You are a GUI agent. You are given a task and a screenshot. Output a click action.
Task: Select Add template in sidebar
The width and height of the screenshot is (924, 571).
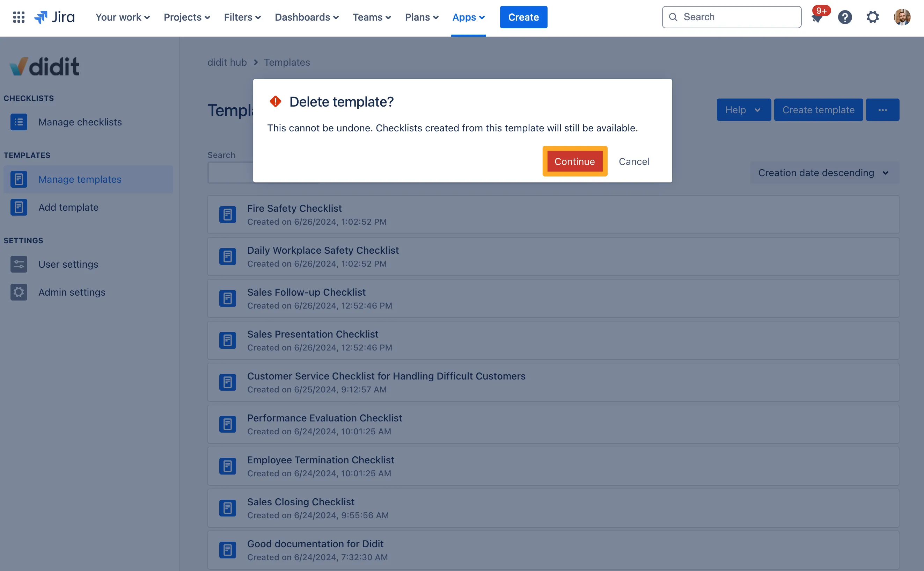click(88, 207)
